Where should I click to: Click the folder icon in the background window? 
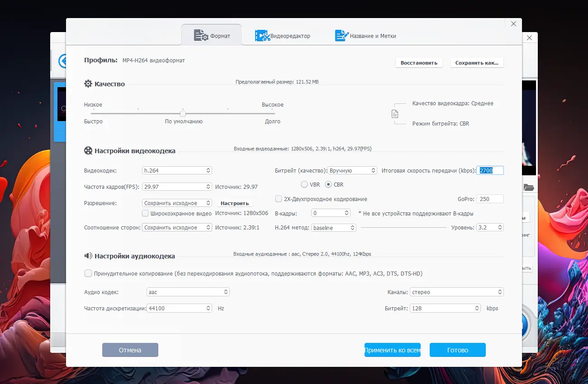pyautogui.click(x=529, y=187)
